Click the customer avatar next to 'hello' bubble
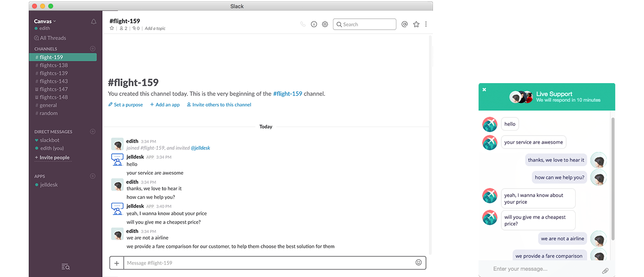 [490, 125]
